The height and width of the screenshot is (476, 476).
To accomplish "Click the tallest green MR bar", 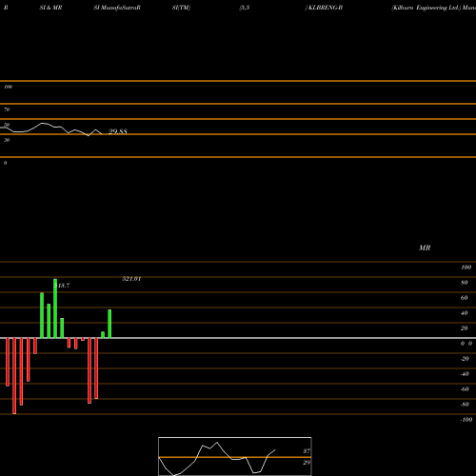I will (x=55, y=308).
